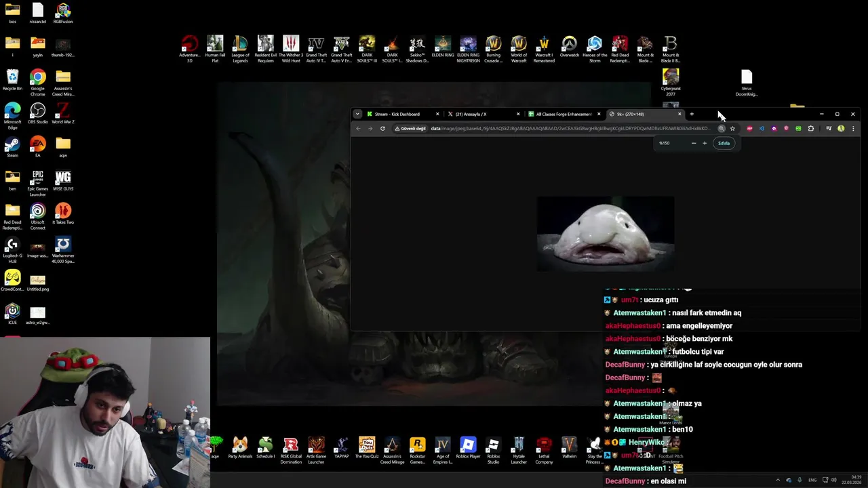Open Verus DoomKnight file on desktop
The width and height of the screenshot is (868, 488).
tap(747, 83)
